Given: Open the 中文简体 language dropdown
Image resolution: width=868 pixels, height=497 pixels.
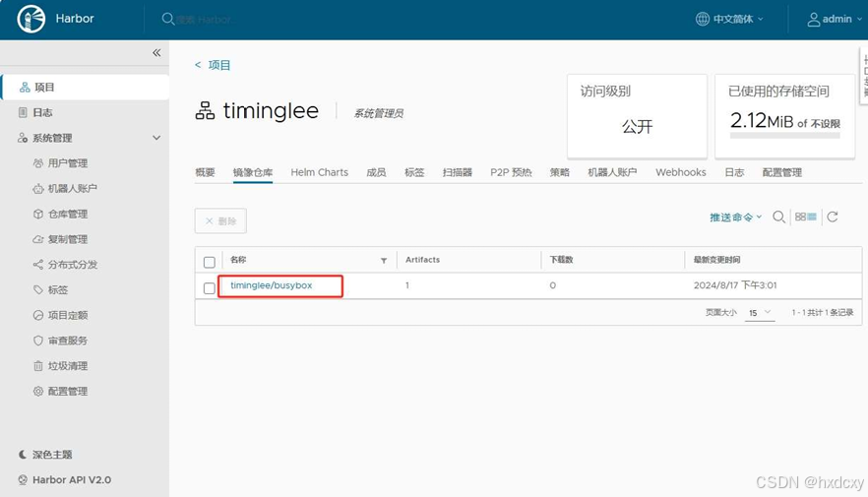Looking at the screenshot, I should click(x=729, y=19).
